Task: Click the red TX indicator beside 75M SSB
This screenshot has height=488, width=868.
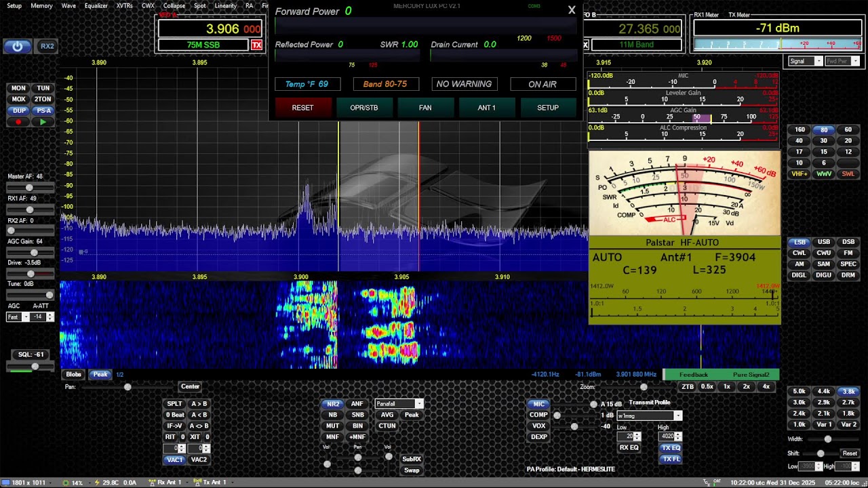Action: (256, 45)
